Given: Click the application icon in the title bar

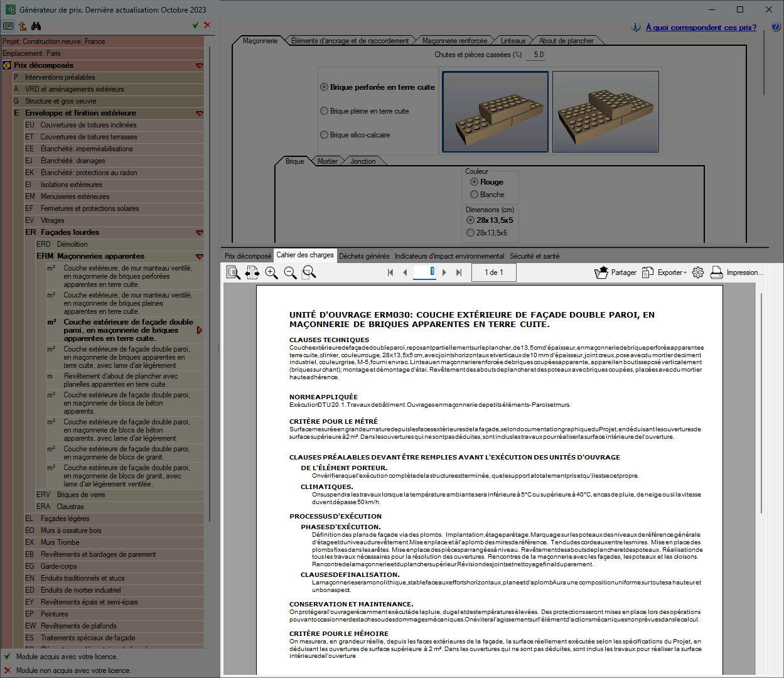Looking at the screenshot, I should [11, 9].
